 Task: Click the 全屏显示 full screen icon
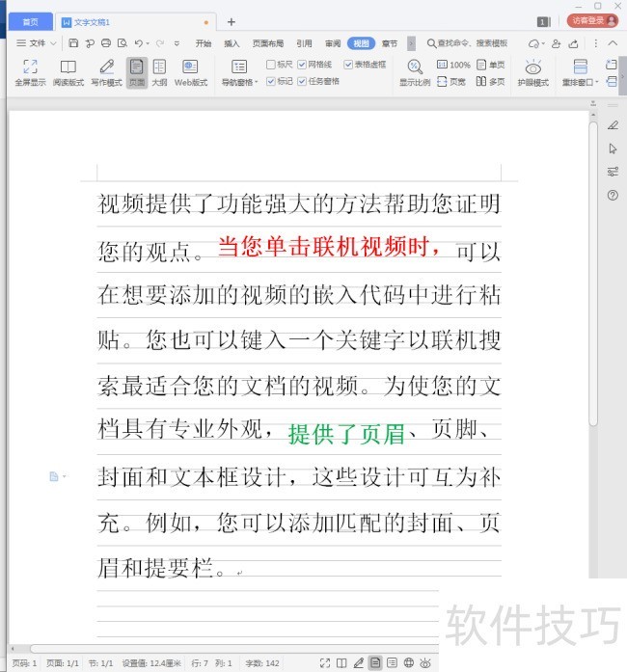coord(30,72)
